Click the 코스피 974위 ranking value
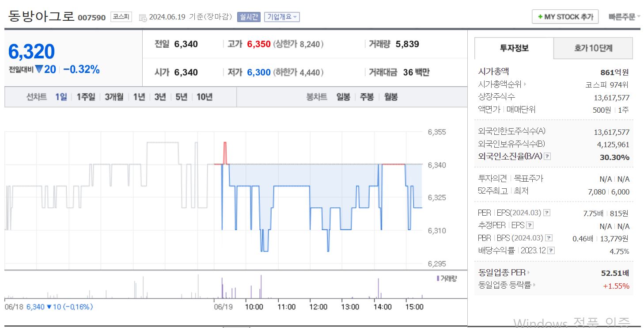The width and height of the screenshot is (644, 328). tap(607, 85)
